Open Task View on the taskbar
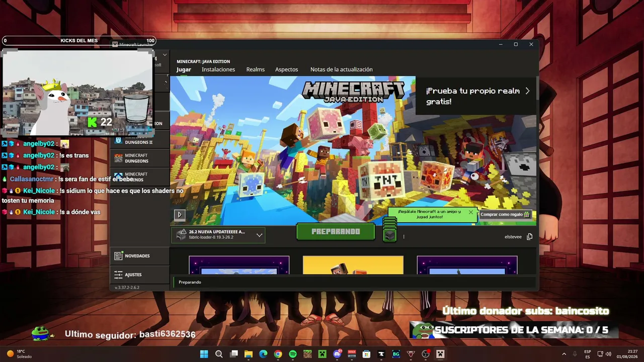 tap(233, 354)
